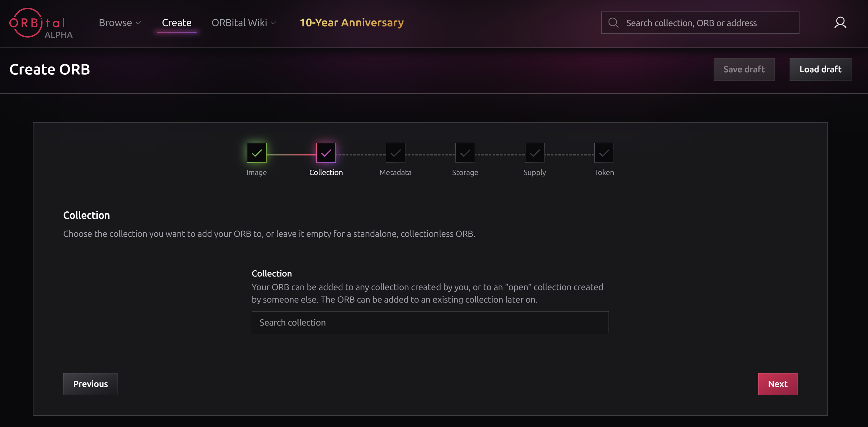
Task: Expand the Browse dropdown menu
Action: point(120,23)
